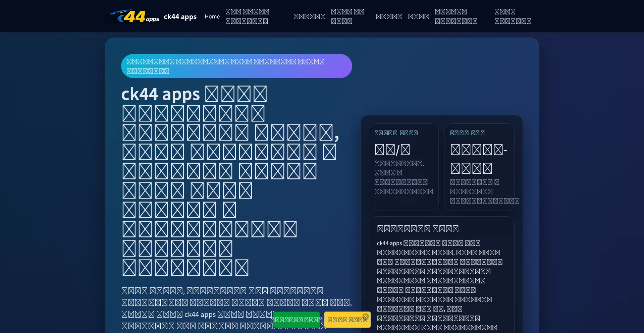
Task: Click the stat card with the hyphenated value
Action: [479, 167]
